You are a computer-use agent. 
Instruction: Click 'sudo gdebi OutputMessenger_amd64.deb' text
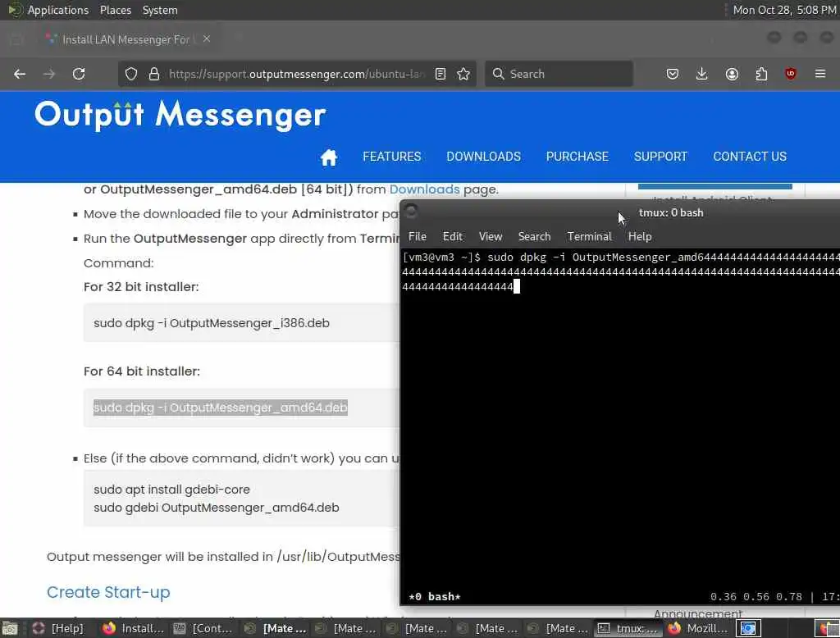pyautogui.click(x=217, y=508)
